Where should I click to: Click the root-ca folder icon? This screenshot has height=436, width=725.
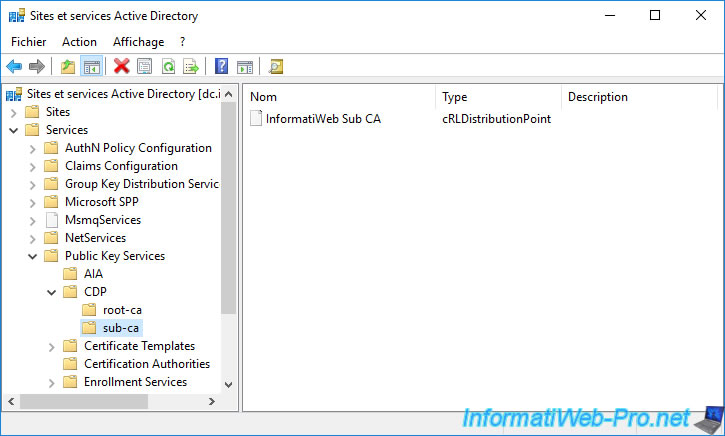[89, 310]
